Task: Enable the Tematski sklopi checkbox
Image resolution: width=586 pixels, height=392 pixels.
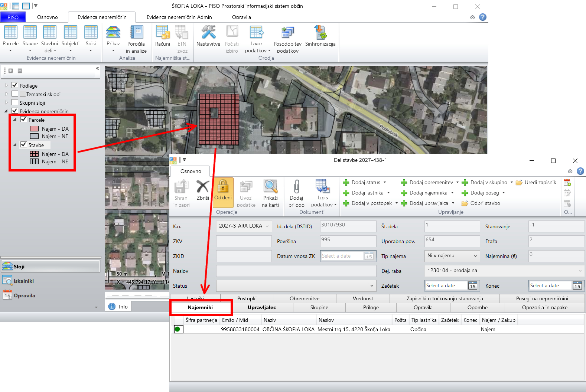Action: (15, 94)
